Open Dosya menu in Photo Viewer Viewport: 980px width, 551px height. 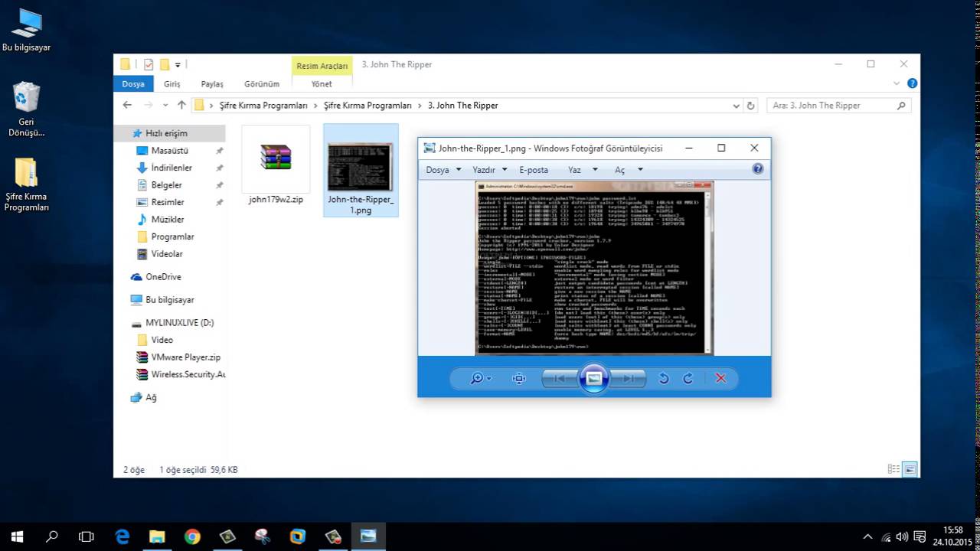443,170
